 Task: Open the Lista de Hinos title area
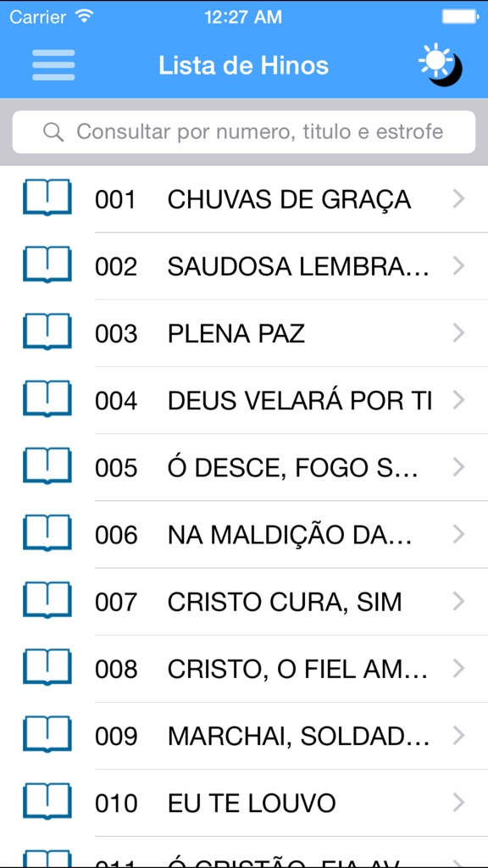click(244, 64)
